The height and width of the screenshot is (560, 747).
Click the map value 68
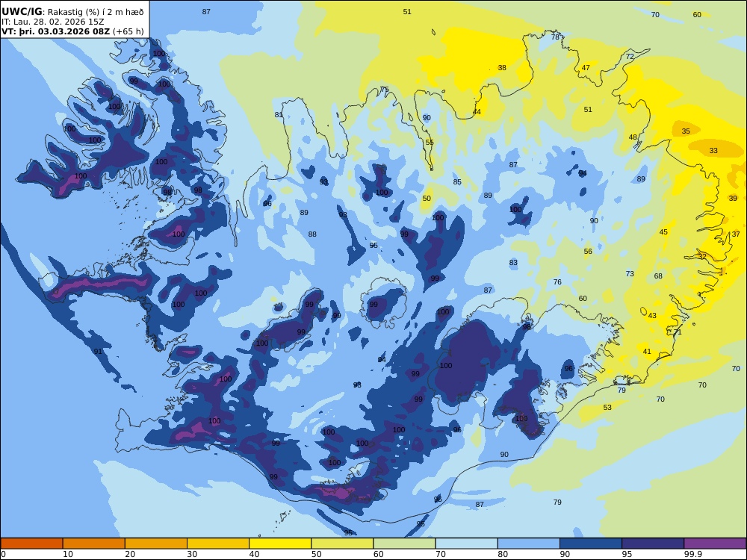[x=658, y=276]
